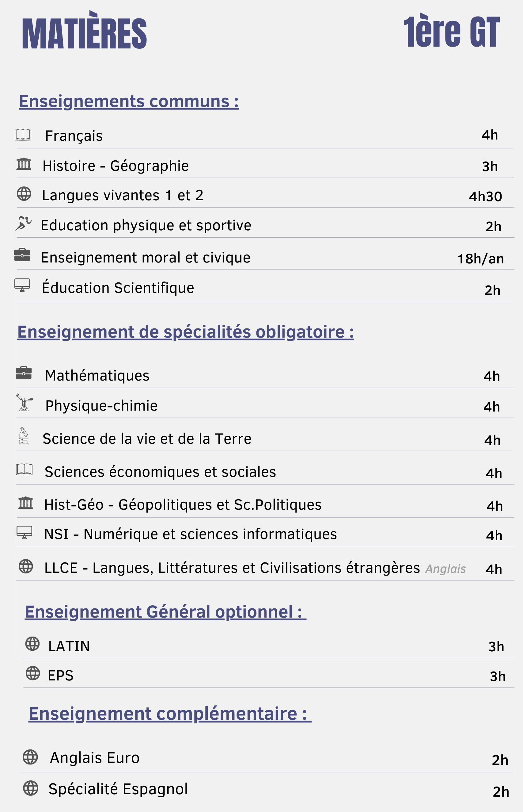Click the Anglais label after LLCE

tap(445, 569)
